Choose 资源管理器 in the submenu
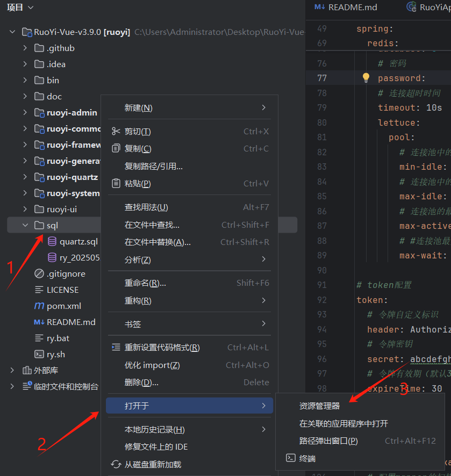 tap(319, 406)
